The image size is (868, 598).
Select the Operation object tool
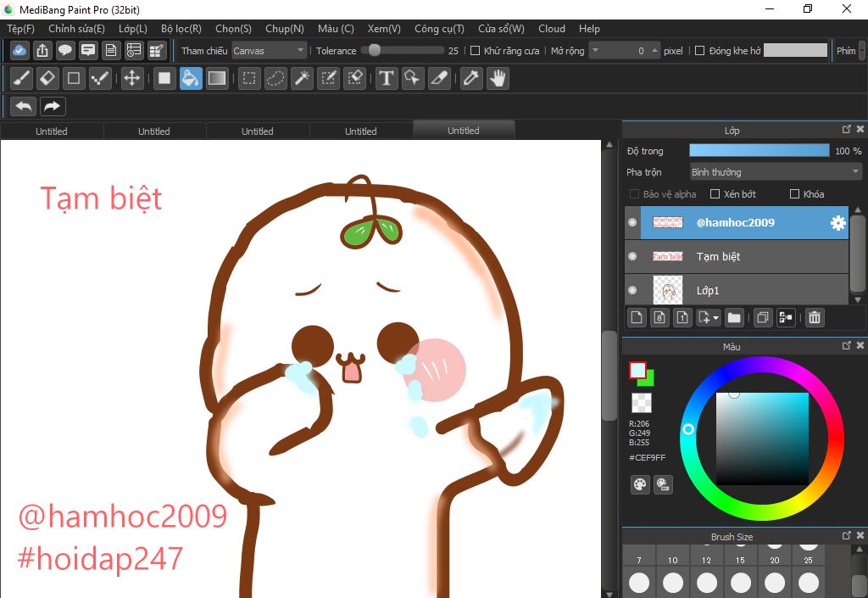point(413,78)
